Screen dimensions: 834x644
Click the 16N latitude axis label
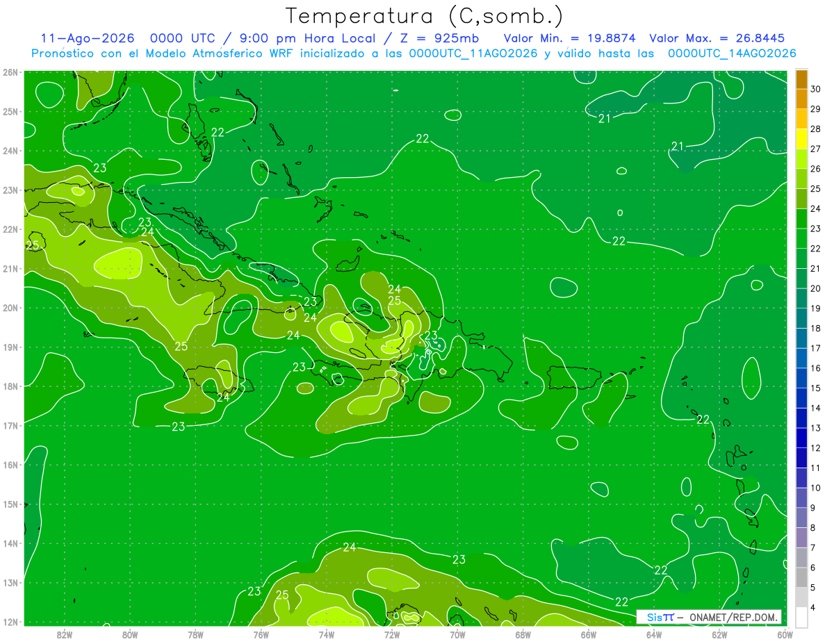point(10,465)
